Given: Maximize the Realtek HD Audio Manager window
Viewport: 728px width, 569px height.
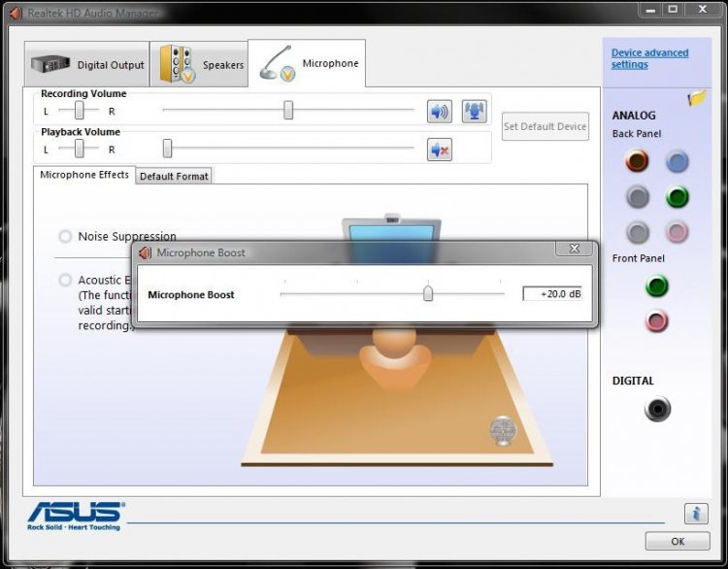Looking at the screenshot, I should coord(673,10).
